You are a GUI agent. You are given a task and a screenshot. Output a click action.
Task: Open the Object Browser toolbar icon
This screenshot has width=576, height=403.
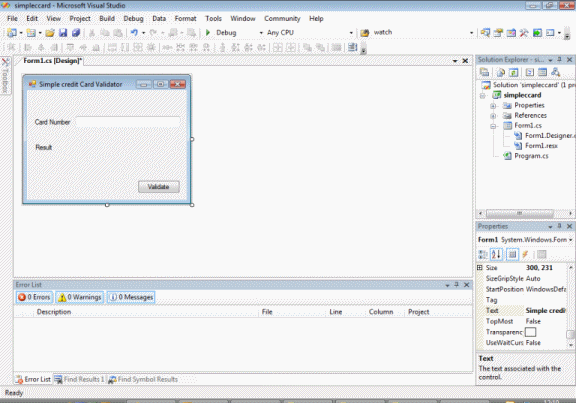point(511,33)
